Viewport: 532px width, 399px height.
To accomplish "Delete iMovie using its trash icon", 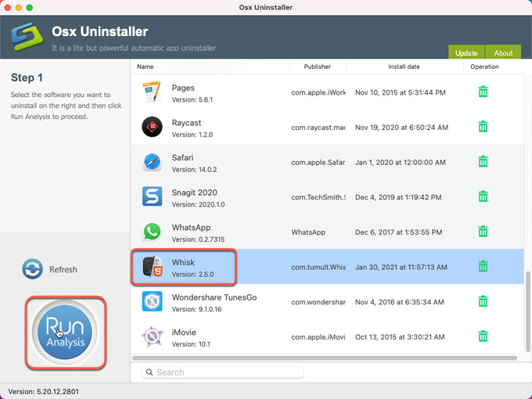I will [x=483, y=336].
